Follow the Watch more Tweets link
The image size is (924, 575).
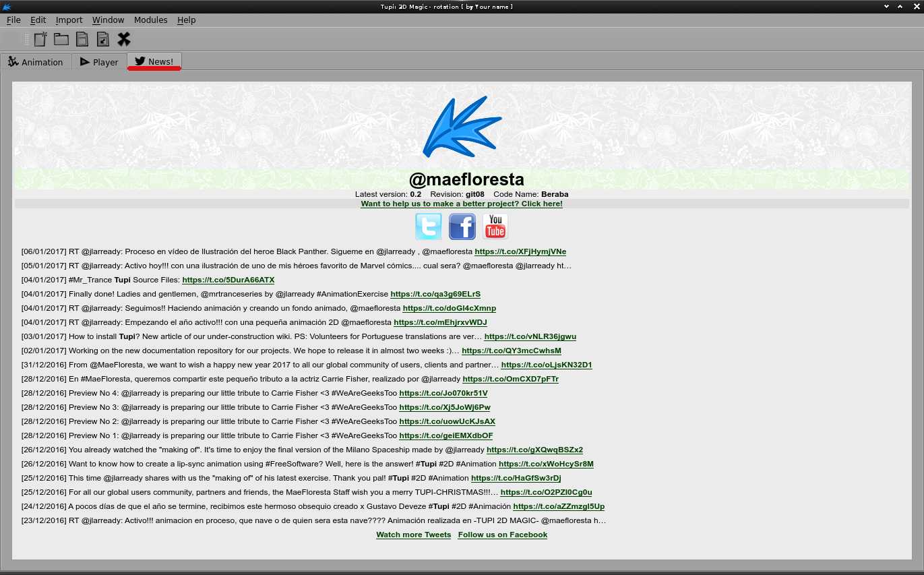(413, 535)
